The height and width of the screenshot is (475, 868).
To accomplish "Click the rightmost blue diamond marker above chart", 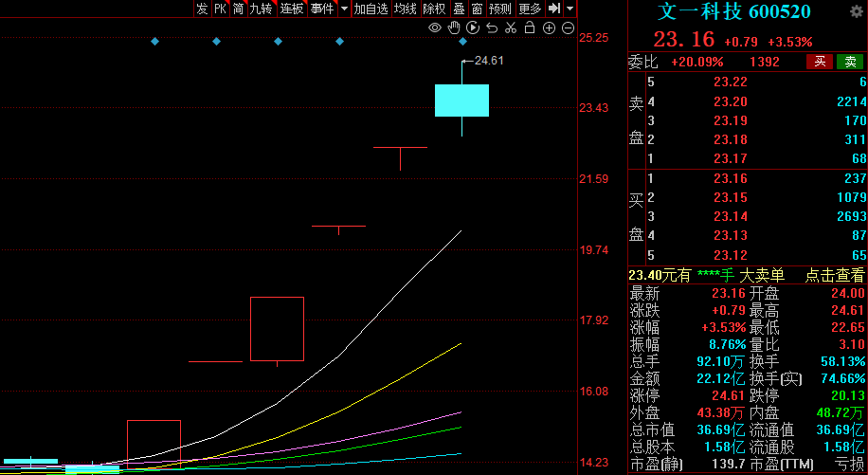I will click(463, 42).
